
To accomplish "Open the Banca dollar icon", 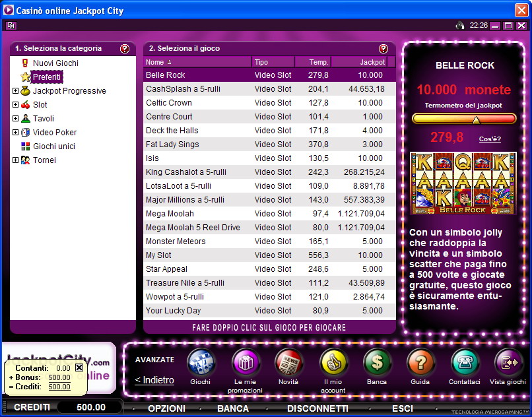I will pyautogui.click(x=377, y=363).
